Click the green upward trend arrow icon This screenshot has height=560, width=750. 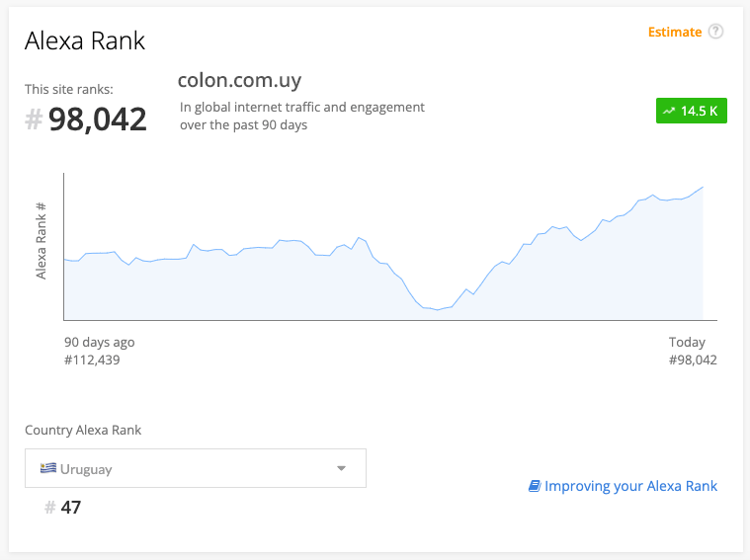[669, 111]
